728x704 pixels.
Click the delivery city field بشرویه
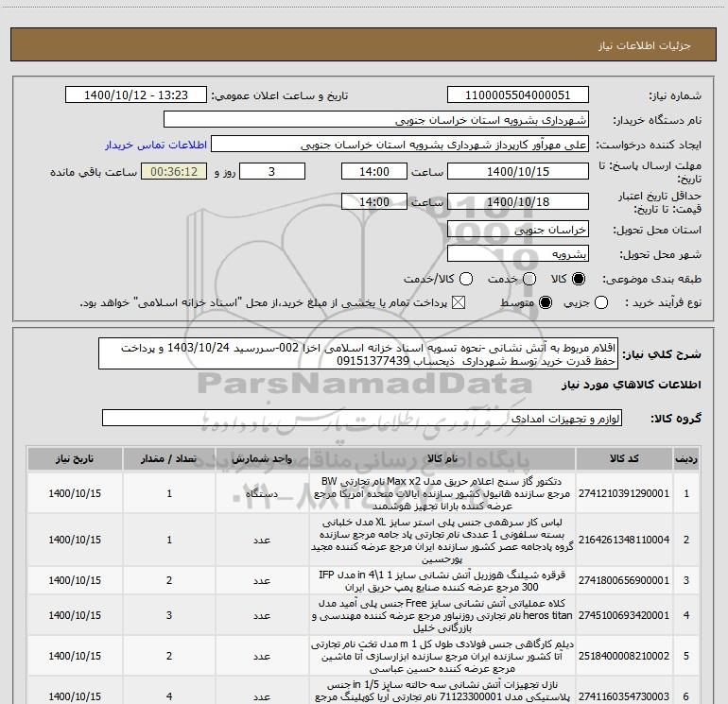coord(518,254)
